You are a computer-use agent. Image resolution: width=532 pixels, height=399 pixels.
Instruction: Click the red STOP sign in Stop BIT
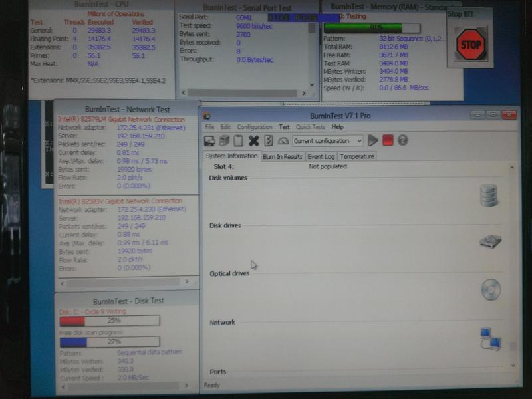(x=470, y=45)
